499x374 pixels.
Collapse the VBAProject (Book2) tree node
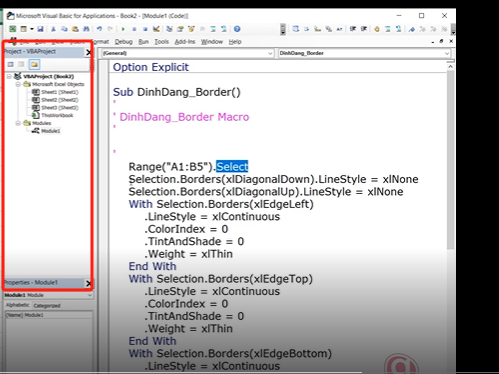(9, 77)
